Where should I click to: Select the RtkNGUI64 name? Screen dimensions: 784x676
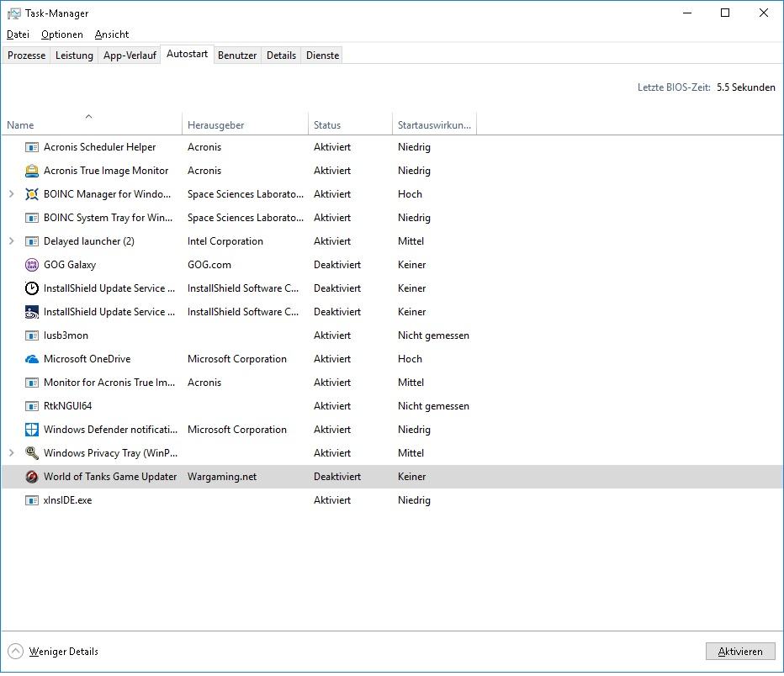(67, 406)
